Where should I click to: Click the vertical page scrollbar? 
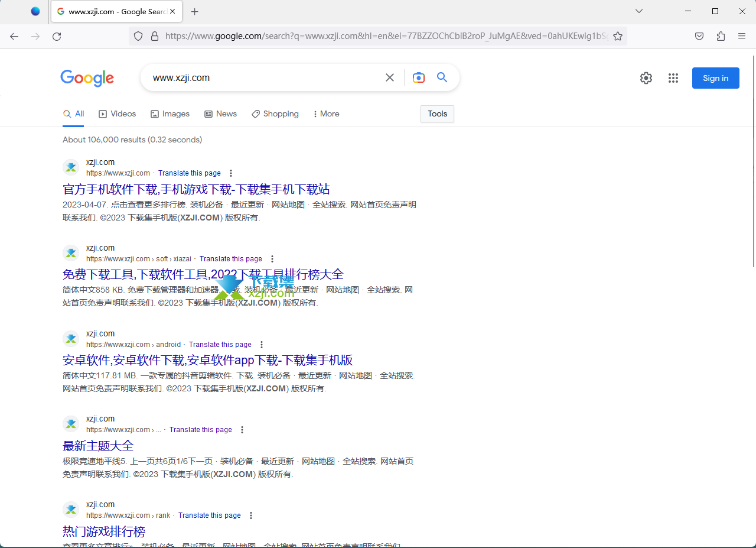click(753, 161)
